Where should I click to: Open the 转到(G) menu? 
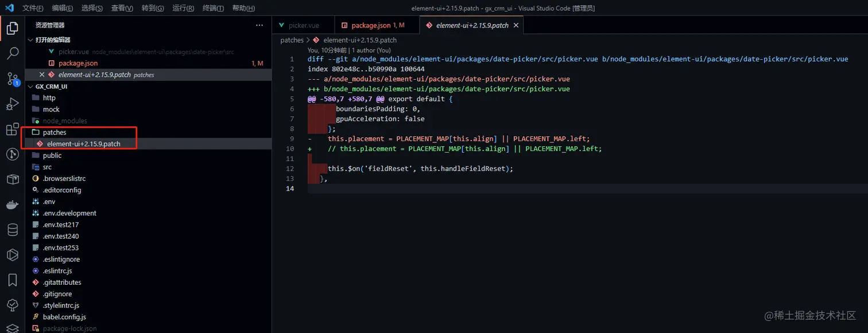153,8
